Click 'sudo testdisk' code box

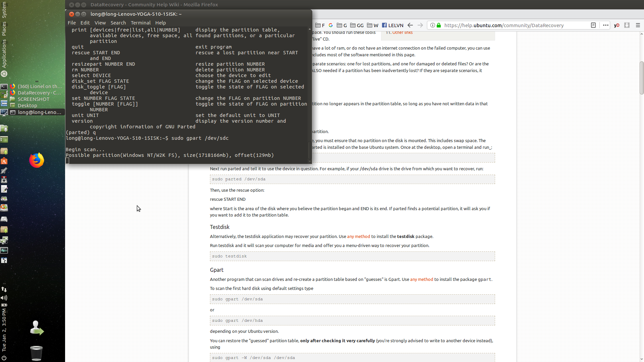(352, 256)
